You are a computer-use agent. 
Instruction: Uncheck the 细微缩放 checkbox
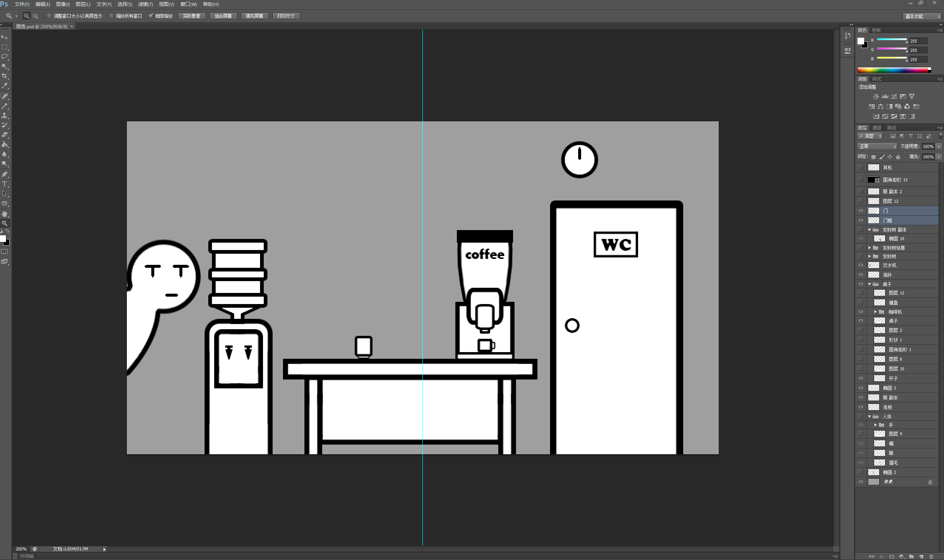pyautogui.click(x=151, y=16)
